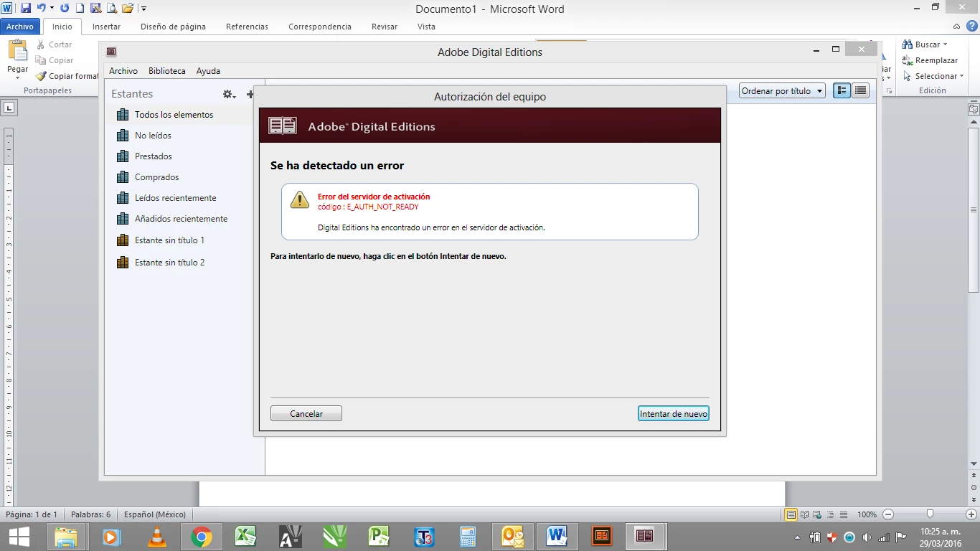
Task: Click zoom out minus button
Action: 888,514
